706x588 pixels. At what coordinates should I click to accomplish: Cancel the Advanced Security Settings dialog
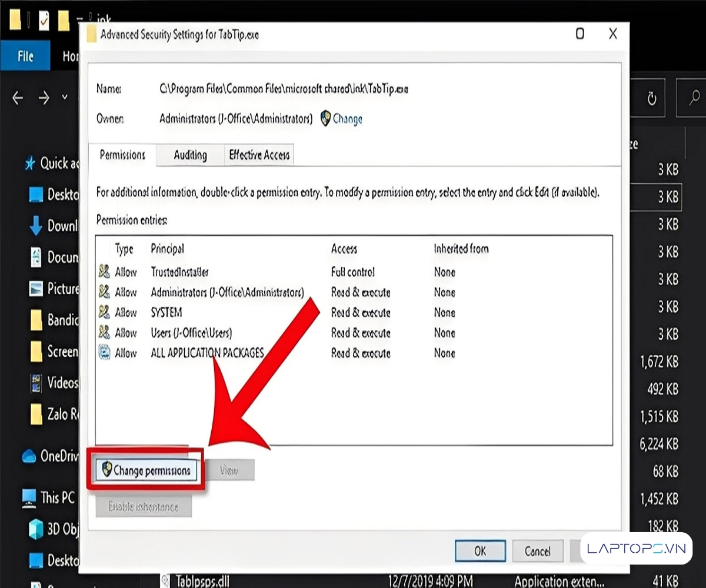(x=537, y=551)
